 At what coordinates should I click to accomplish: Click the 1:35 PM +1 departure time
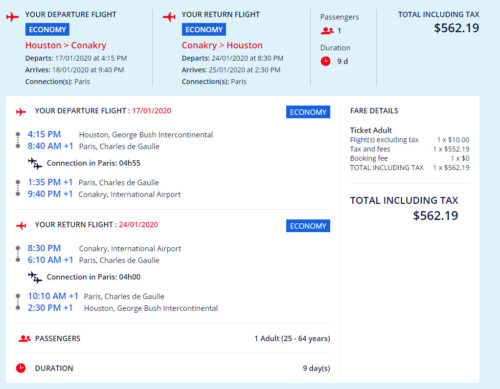(50, 182)
